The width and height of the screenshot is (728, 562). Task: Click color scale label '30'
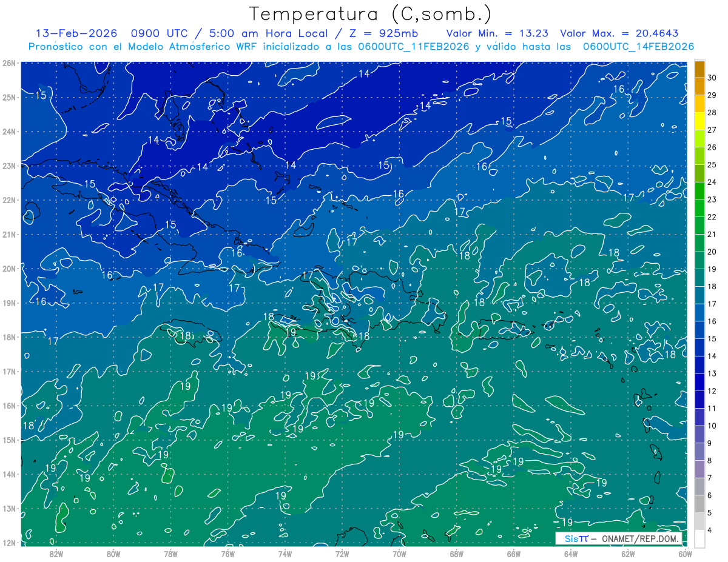[712, 77]
